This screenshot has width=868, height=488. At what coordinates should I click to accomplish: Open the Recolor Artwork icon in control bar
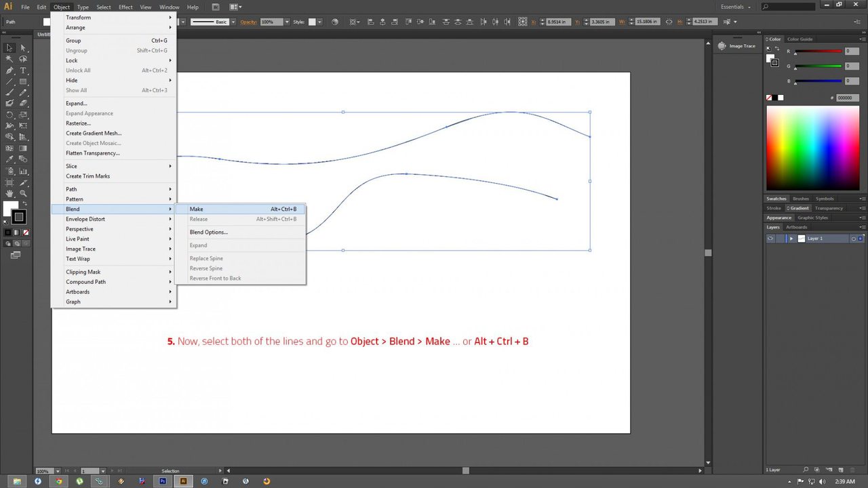pos(335,22)
